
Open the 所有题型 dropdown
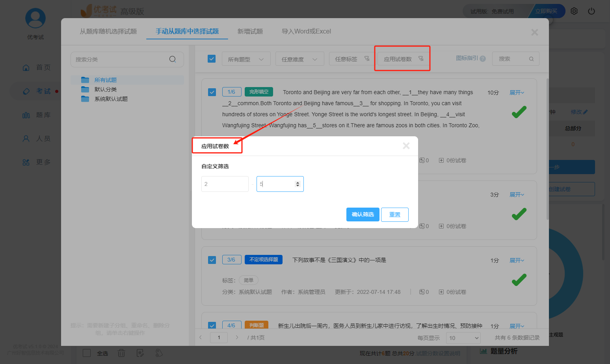click(246, 59)
